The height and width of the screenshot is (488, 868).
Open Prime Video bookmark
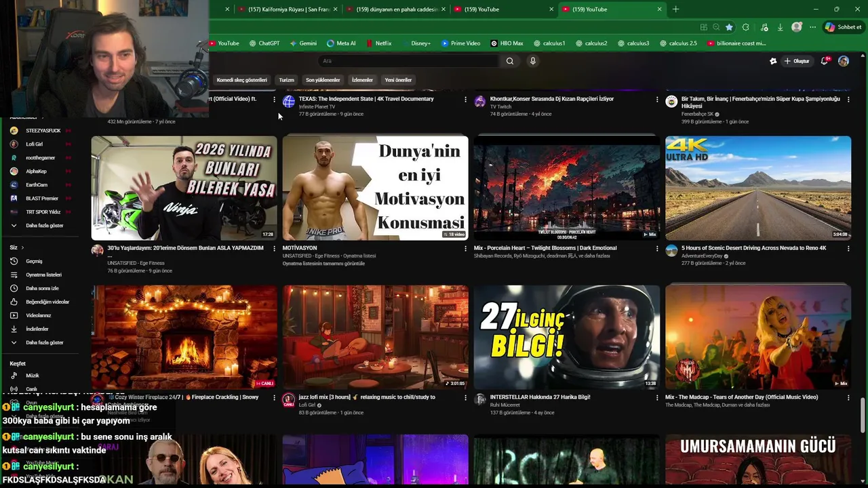tap(460, 43)
